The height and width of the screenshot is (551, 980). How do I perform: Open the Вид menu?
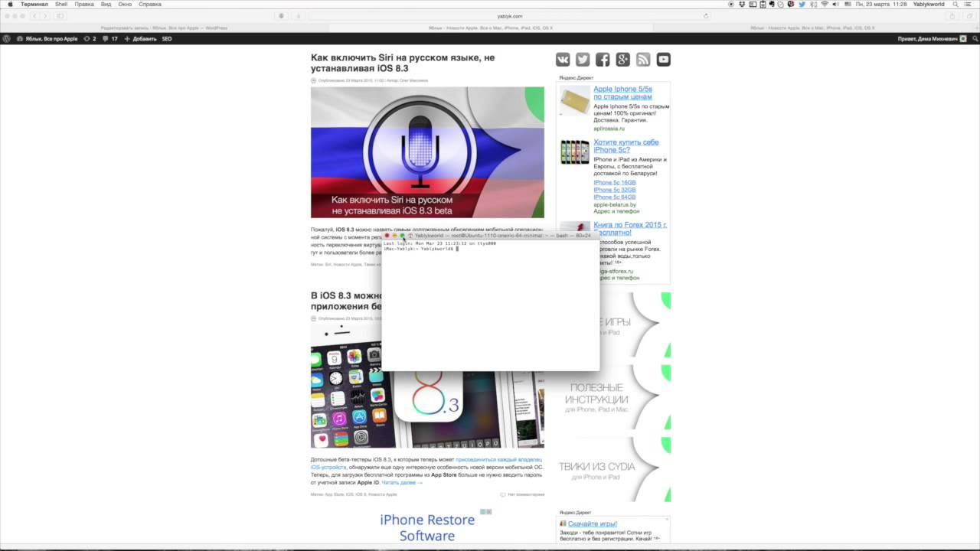click(x=106, y=5)
